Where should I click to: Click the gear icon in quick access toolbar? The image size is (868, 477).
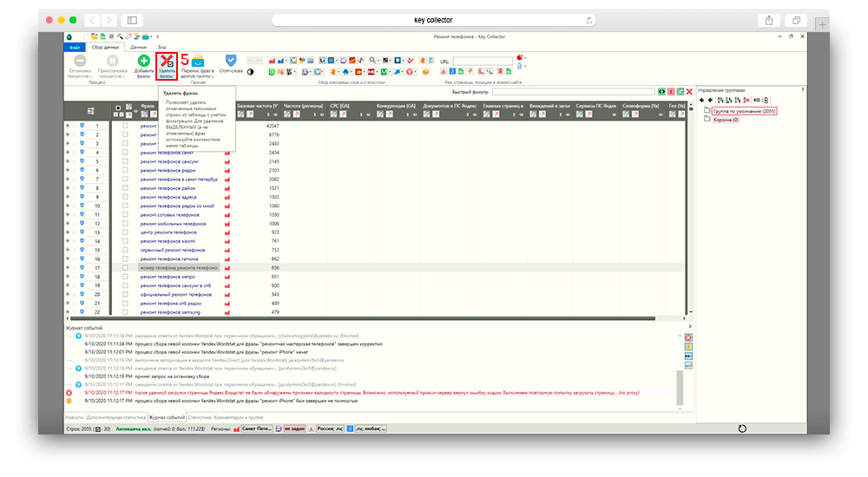click(111, 36)
